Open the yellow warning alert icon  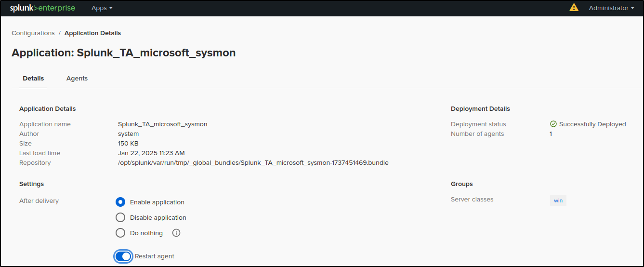(574, 8)
